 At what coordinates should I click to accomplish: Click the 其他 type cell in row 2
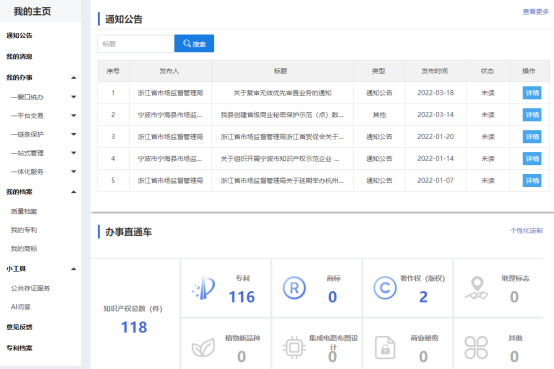(x=379, y=115)
